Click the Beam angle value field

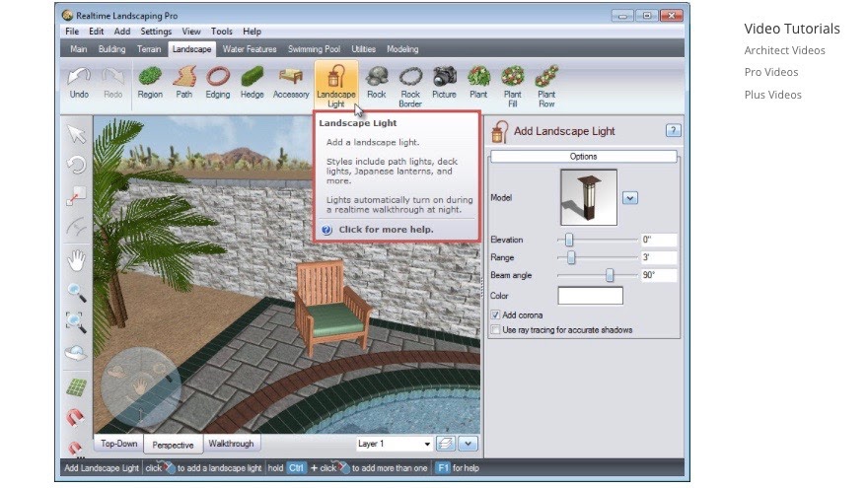(x=659, y=275)
